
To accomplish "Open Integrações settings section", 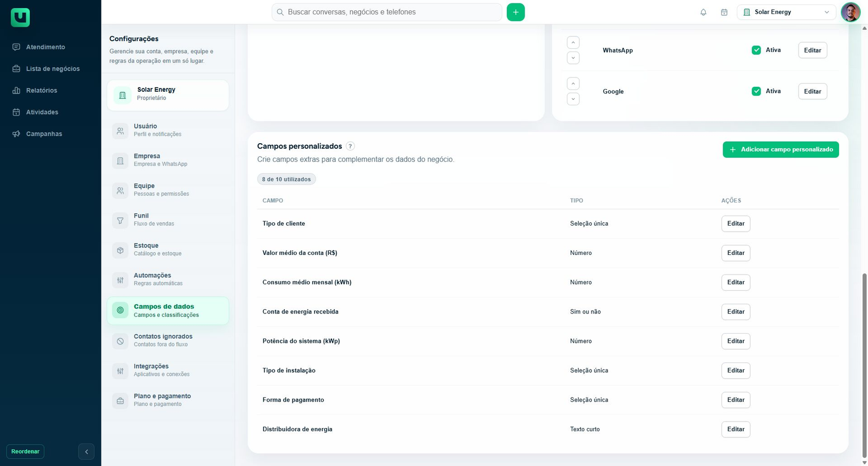I will [x=168, y=370].
